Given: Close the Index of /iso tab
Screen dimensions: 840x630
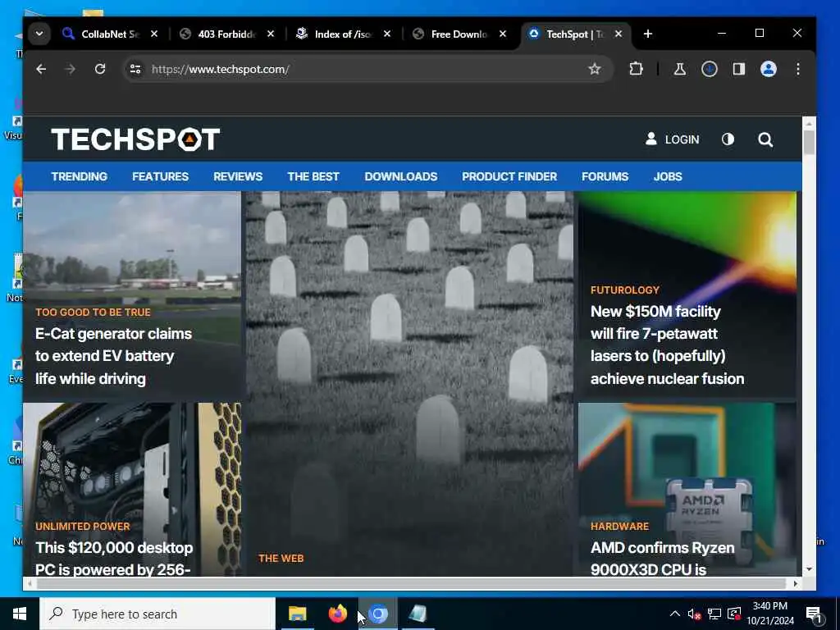Looking at the screenshot, I should pos(387,34).
